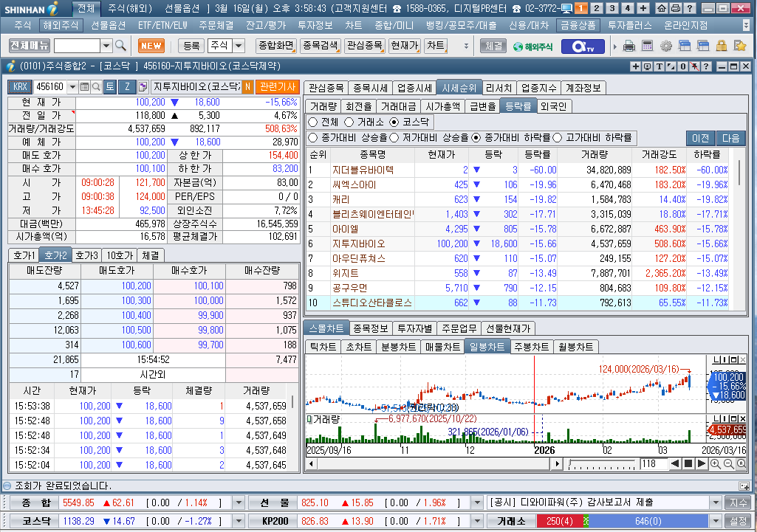Click the 설정 button in bottom bar
The width and height of the screenshot is (757, 532).
point(739,522)
